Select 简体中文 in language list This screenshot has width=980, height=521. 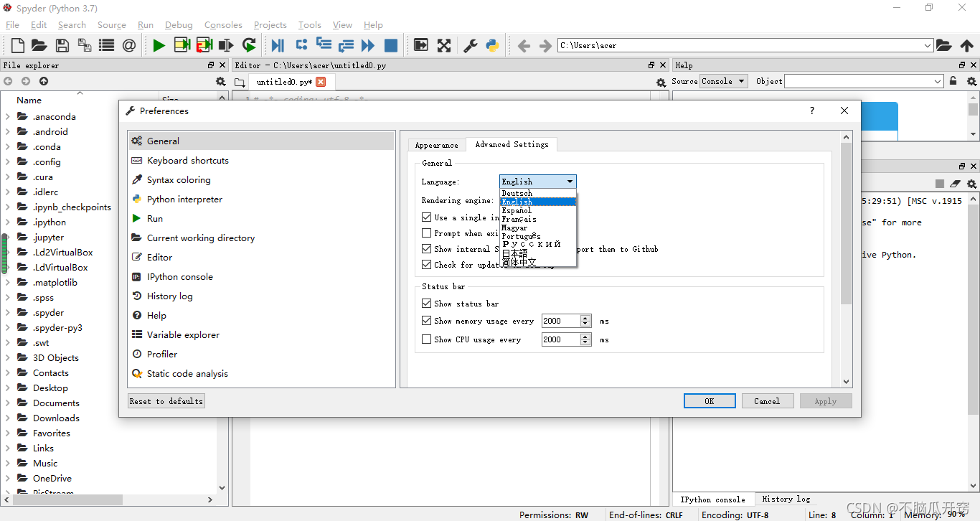click(x=537, y=262)
